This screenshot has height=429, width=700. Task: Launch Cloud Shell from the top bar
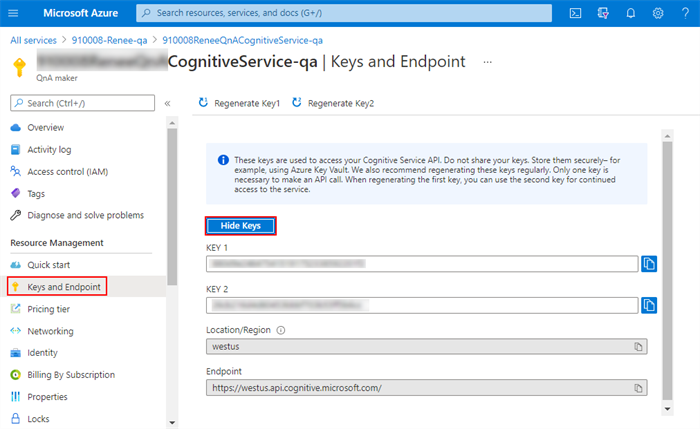575,13
